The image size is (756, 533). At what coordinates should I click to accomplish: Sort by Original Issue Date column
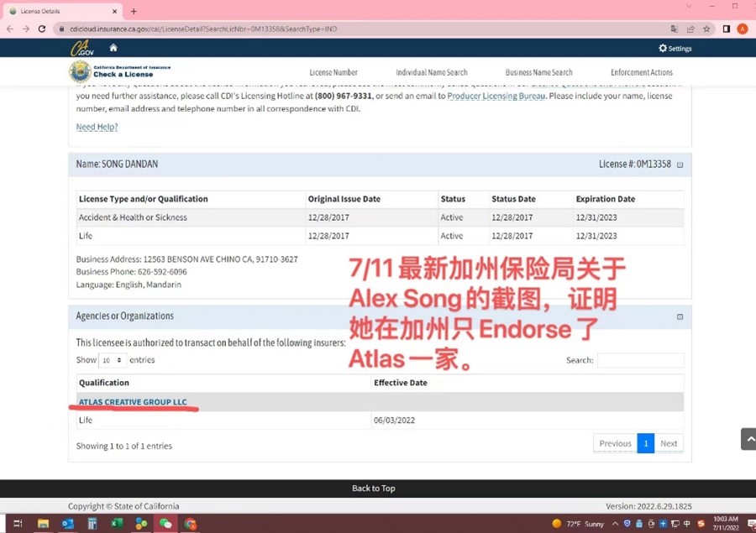point(372,199)
